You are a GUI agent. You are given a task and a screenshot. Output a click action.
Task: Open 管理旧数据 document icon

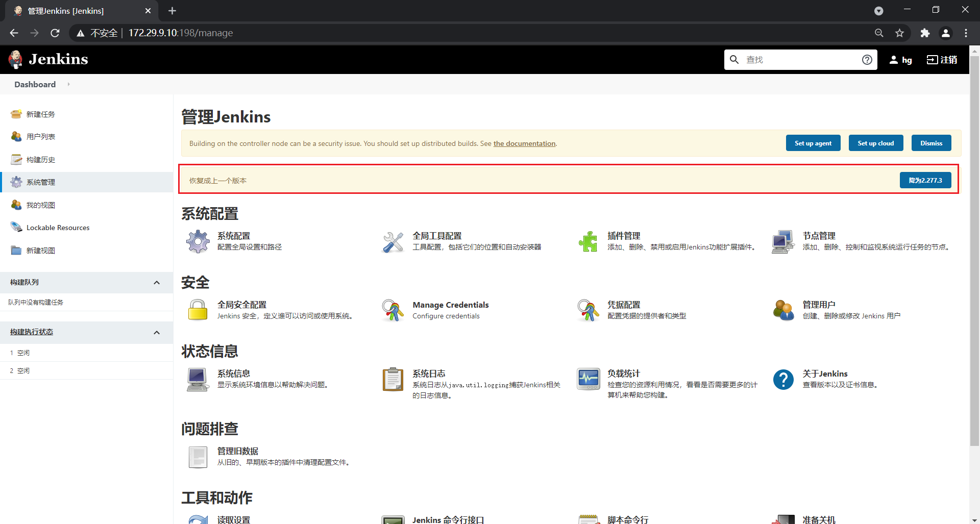pos(198,457)
